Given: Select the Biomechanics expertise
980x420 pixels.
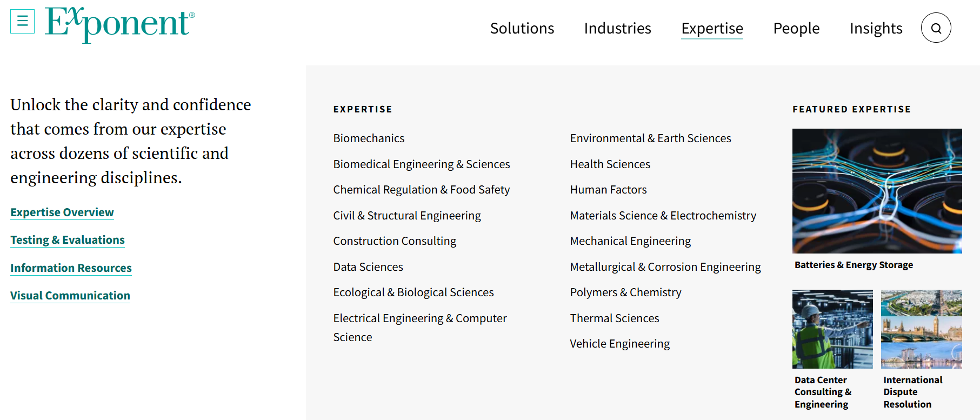Looking at the screenshot, I should [369, 138].
